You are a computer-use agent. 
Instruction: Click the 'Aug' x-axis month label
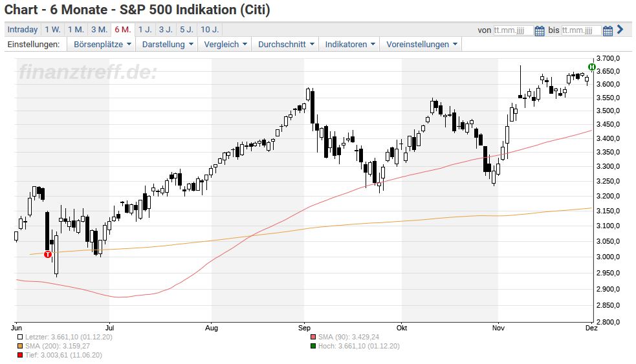point(212,328)
